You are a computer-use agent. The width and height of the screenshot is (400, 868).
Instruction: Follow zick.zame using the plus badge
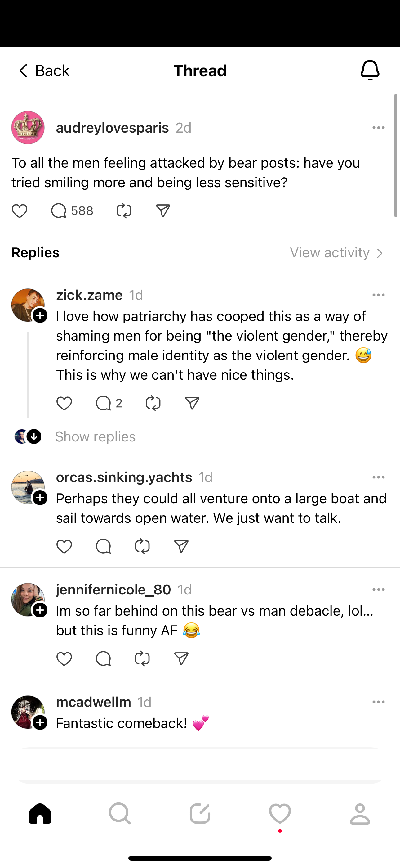[x=40, y=316]
